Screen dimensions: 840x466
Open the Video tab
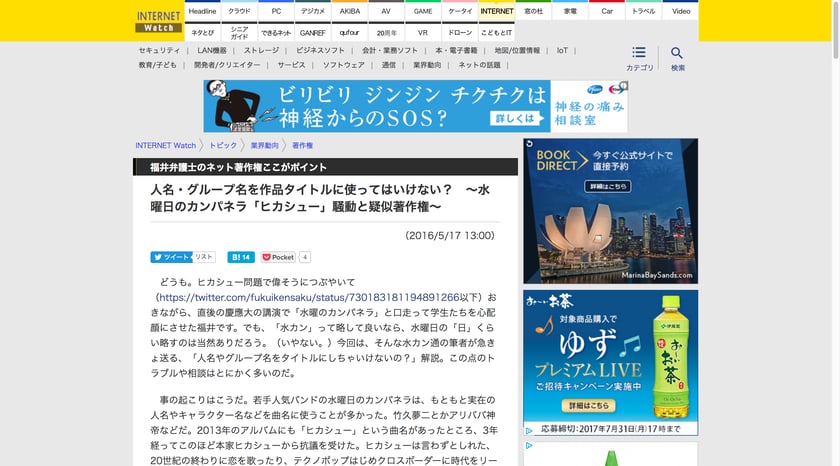click(x=681, y=11)
